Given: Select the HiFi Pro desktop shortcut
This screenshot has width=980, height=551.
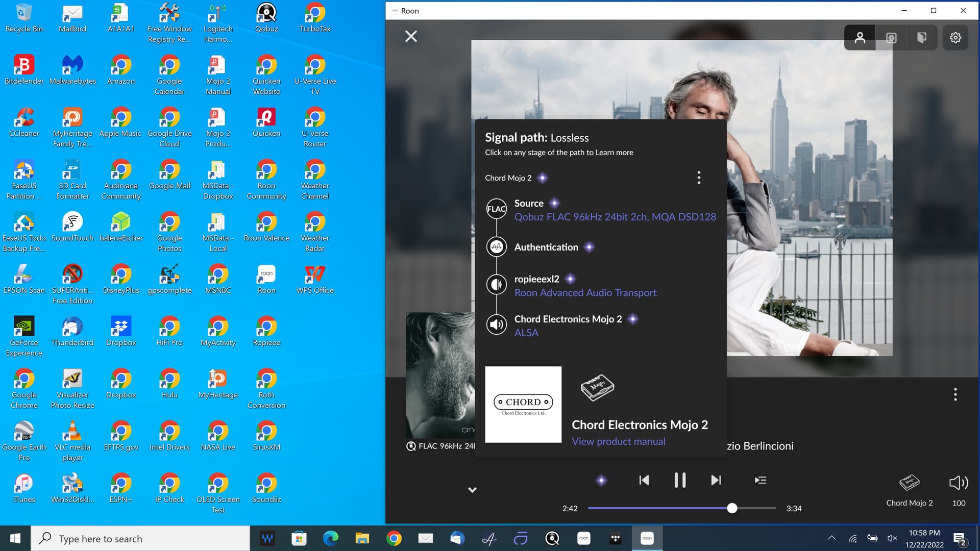Looking at the screenshot, I should [x=169, y=332].
